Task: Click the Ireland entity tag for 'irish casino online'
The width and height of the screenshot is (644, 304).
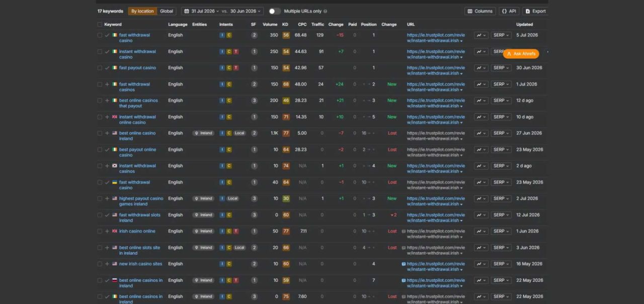Action: click(203, 232)
